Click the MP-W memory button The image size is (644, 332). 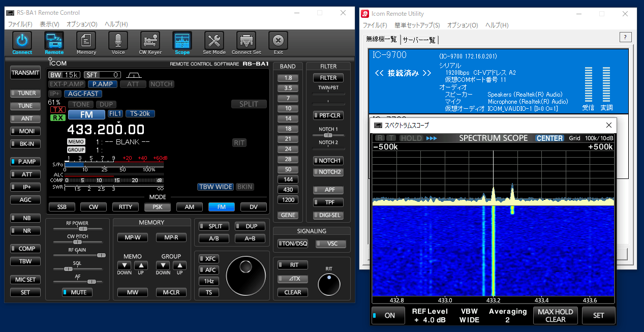[x=133, y=237]
